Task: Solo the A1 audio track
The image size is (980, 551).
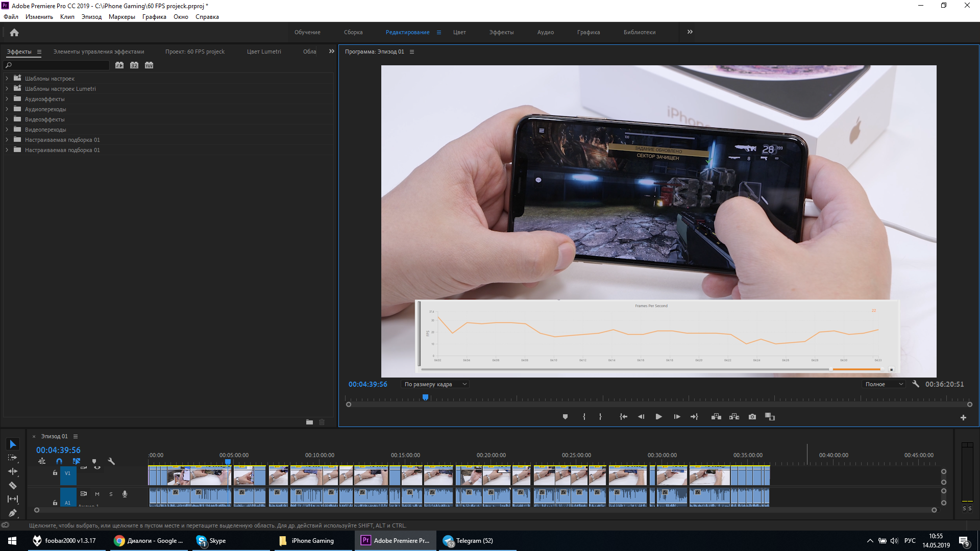Action: (111, 494)
